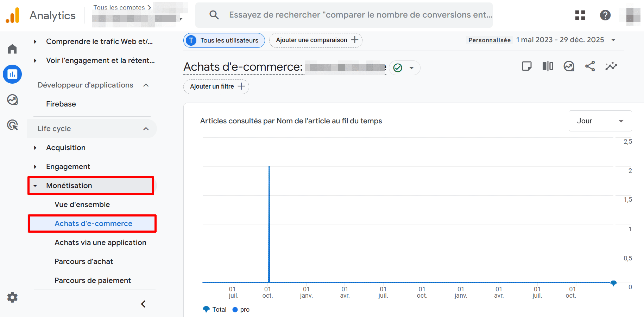Open the Advertising section icon
Viewport: 644px width, 317px height.
click(x=12, y=125)
